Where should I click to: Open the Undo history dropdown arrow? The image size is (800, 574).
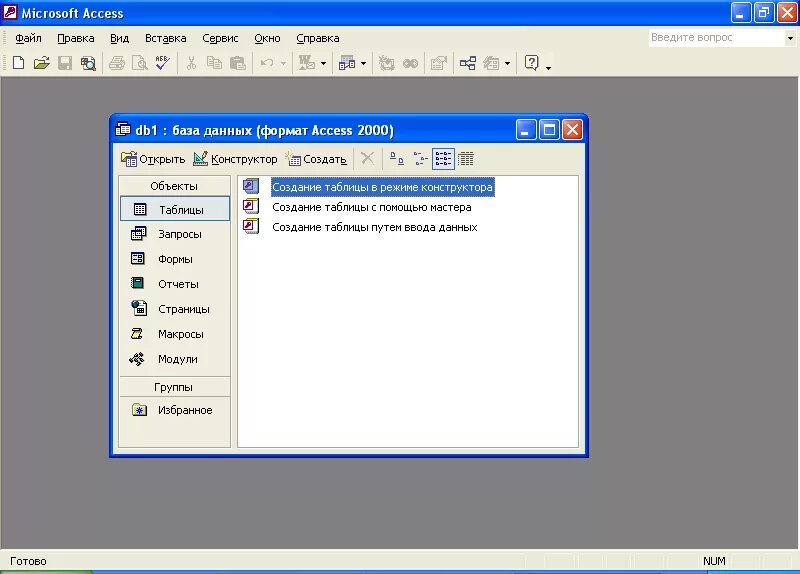(x=283, y=64)
